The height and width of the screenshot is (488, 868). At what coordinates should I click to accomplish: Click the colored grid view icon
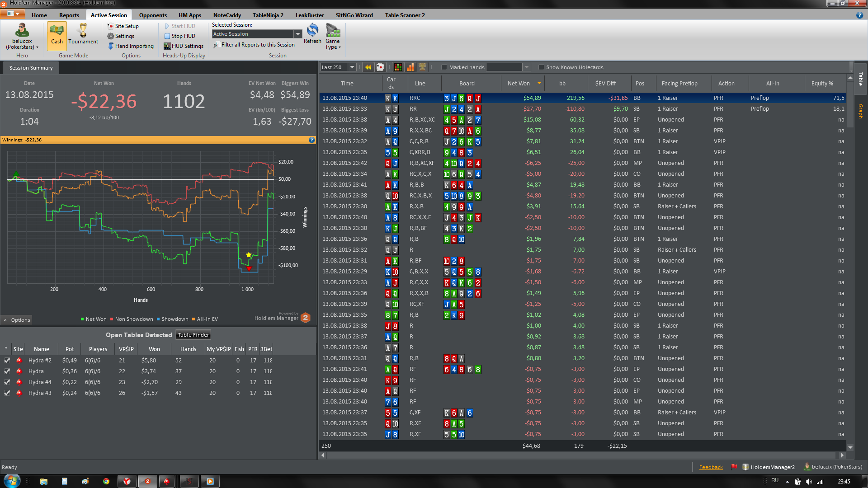(x=398, y=67)
